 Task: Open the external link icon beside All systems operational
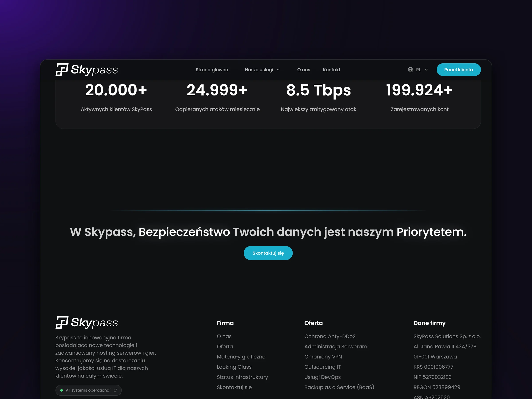115,390
